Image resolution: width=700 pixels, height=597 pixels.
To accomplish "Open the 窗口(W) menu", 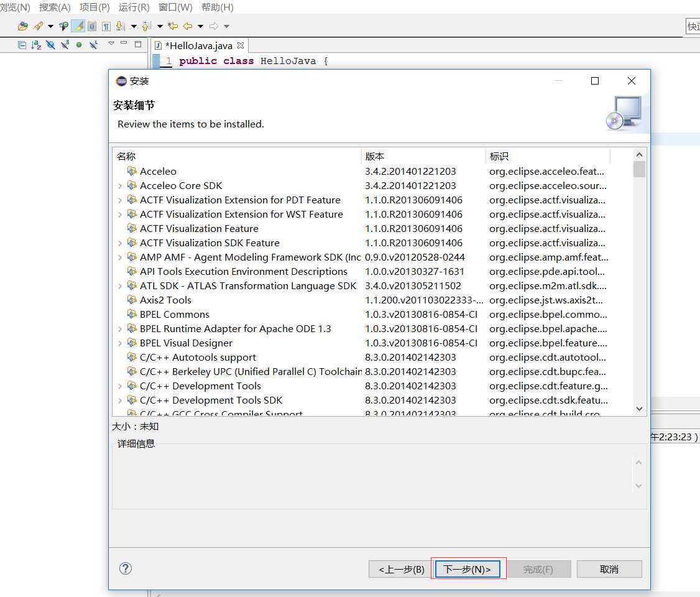I will pos(175,7).
